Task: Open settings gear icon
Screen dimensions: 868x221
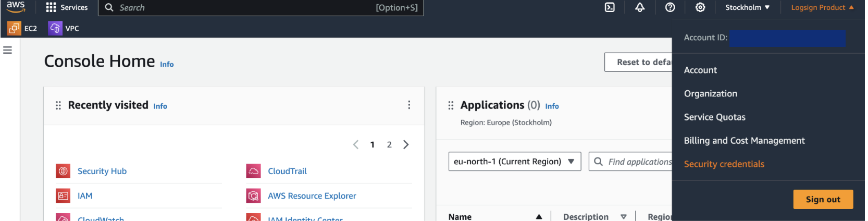Action: 700,7
